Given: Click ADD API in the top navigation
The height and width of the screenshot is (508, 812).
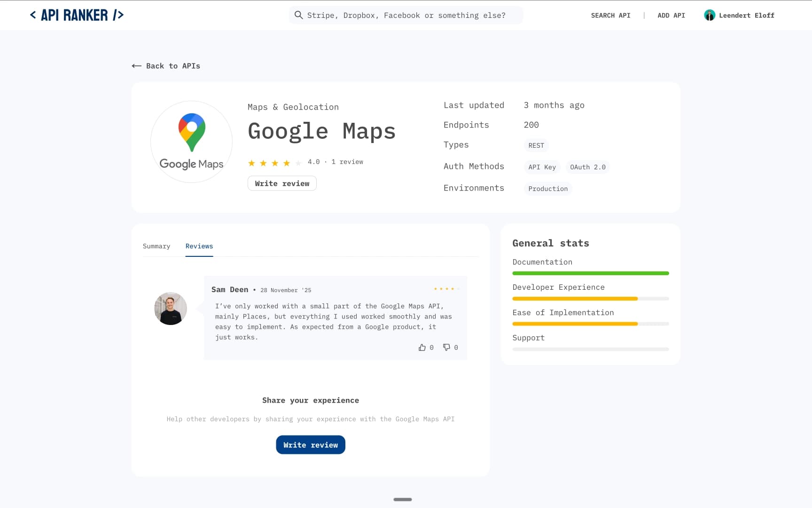Looking at the screenshot, I should coord(671,15).
